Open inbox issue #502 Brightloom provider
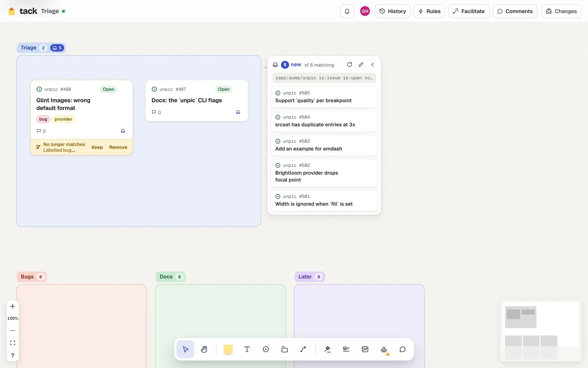Image resolution: width=588 pixels, height=368 pixels. point(324,173)
